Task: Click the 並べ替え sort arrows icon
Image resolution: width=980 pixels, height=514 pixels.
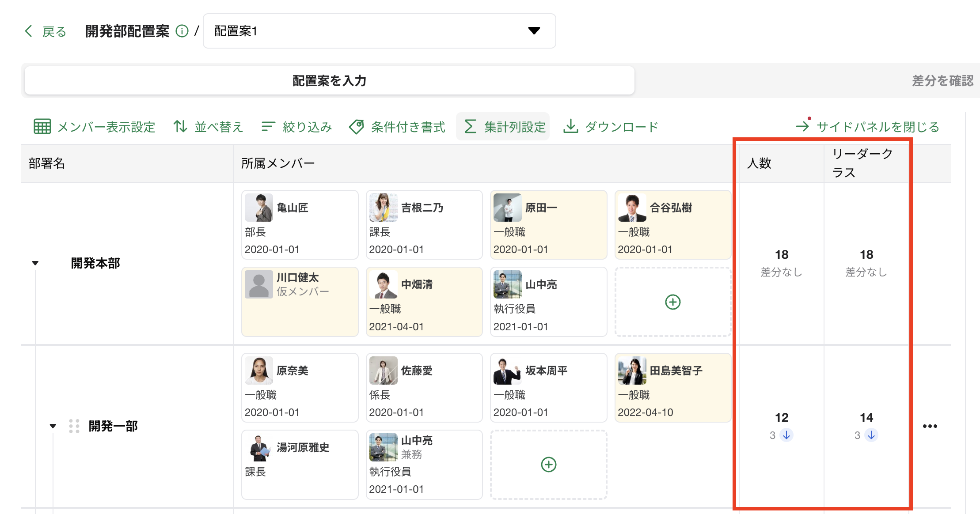Action: click(180, 127)
